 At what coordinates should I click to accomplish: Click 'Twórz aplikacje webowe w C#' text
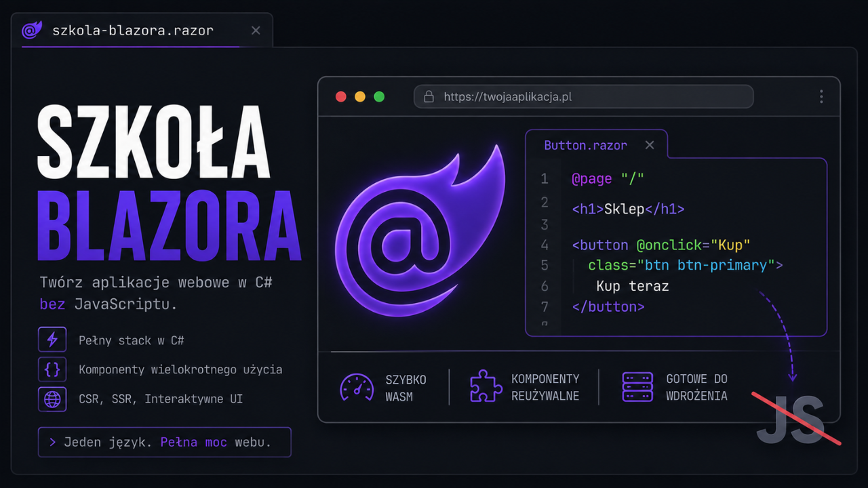156,282
